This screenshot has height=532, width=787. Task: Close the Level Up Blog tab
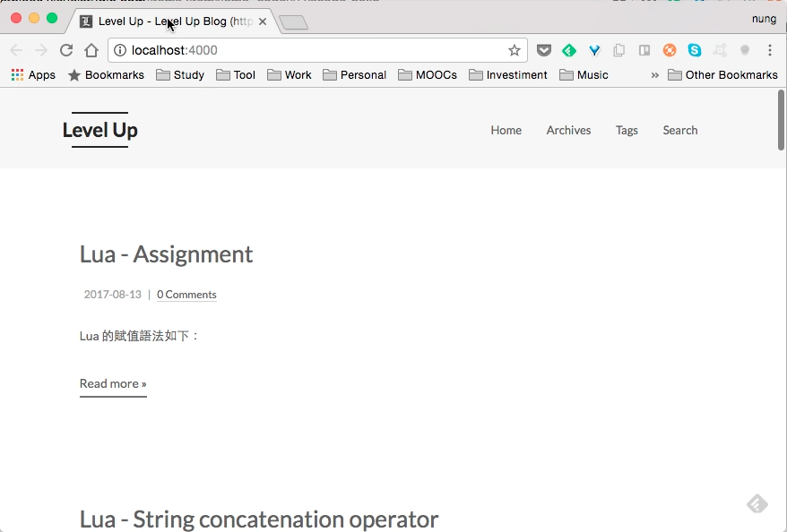pos(262,21)
